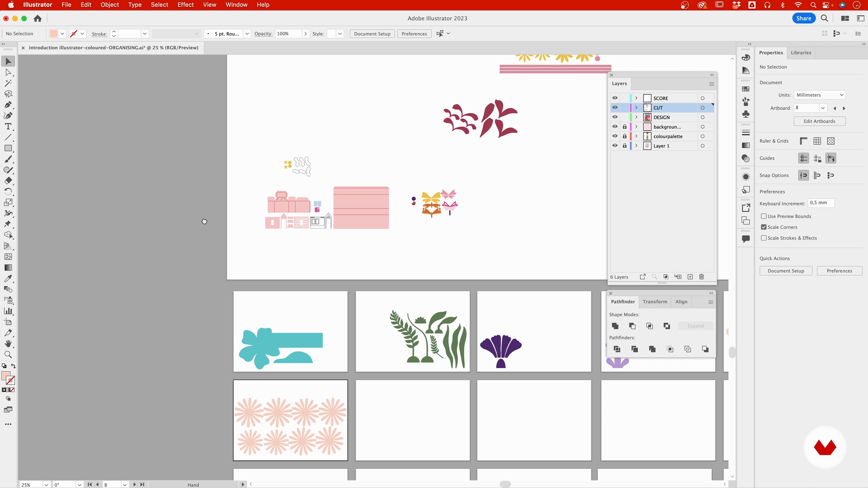Select the Zoom tool in toolbar
868x488 pixels.
point(8,354)
